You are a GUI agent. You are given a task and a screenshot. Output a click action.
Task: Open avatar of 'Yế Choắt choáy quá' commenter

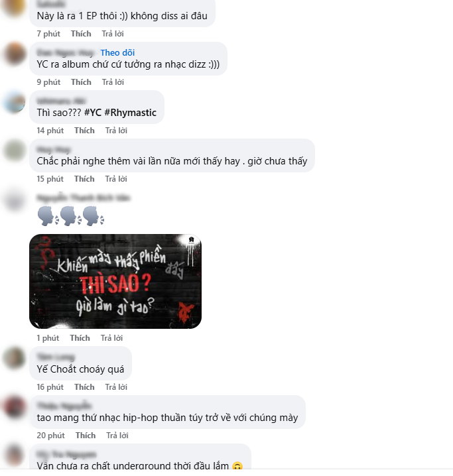[x=14, y=358]
